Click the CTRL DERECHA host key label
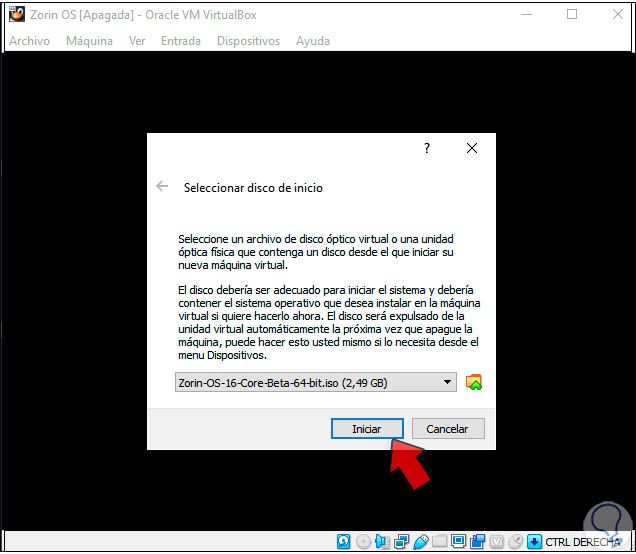 pos(583,542)
